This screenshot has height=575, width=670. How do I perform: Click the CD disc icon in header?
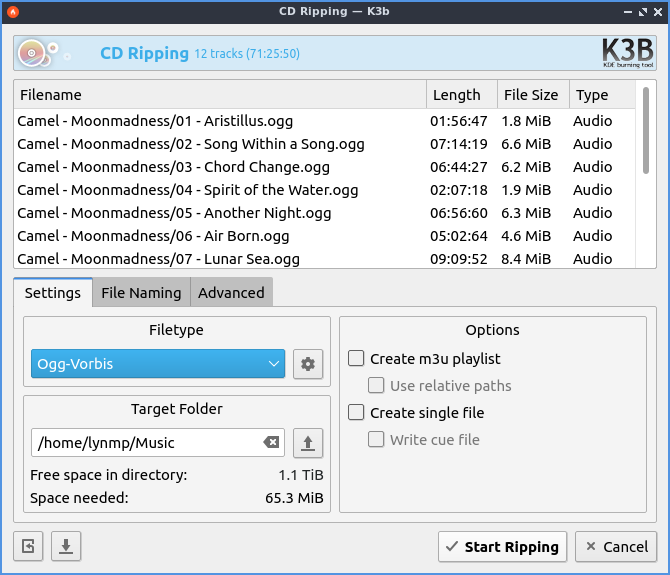pyautogui.click(x=34, y=53)
